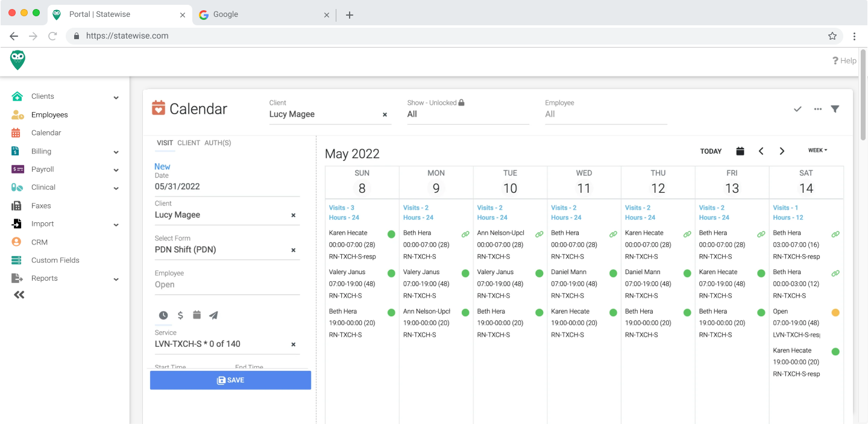Expand the Import submenu chevron
This screenshot has width=868, height=424.
click(116, 225)
